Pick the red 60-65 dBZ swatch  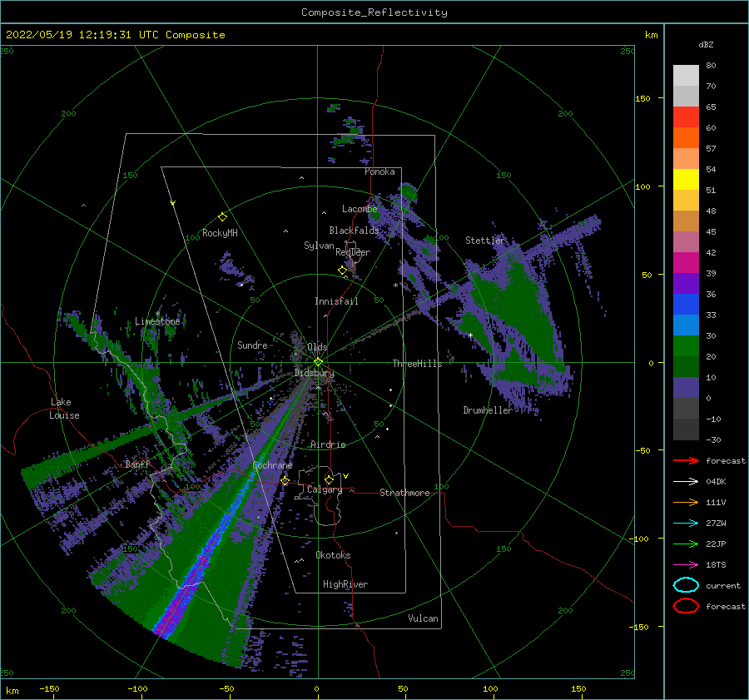[686, 117]
